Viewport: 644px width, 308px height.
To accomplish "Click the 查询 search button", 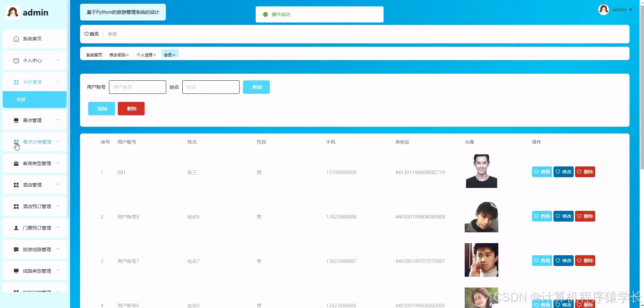I will tap(256, 87).
